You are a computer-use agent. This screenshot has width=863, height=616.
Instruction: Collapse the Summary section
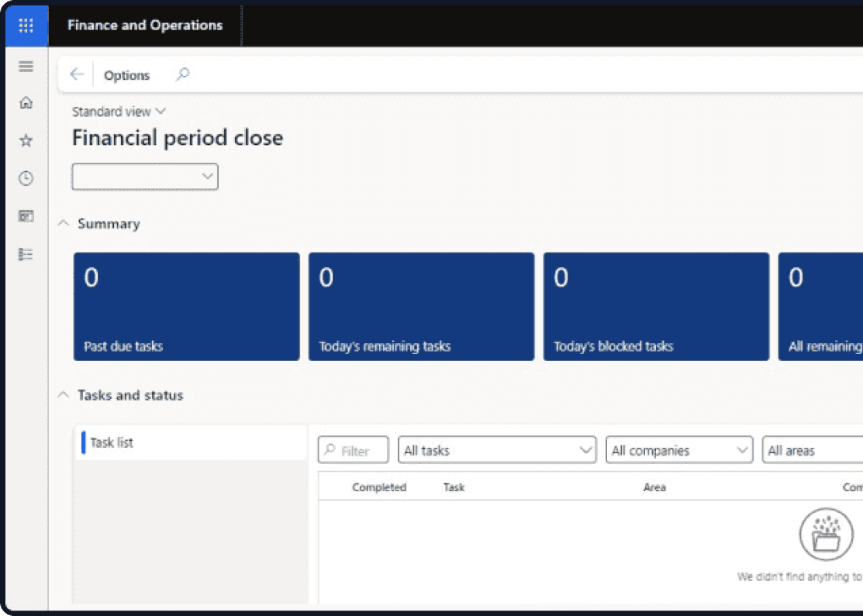coord(64,223)
